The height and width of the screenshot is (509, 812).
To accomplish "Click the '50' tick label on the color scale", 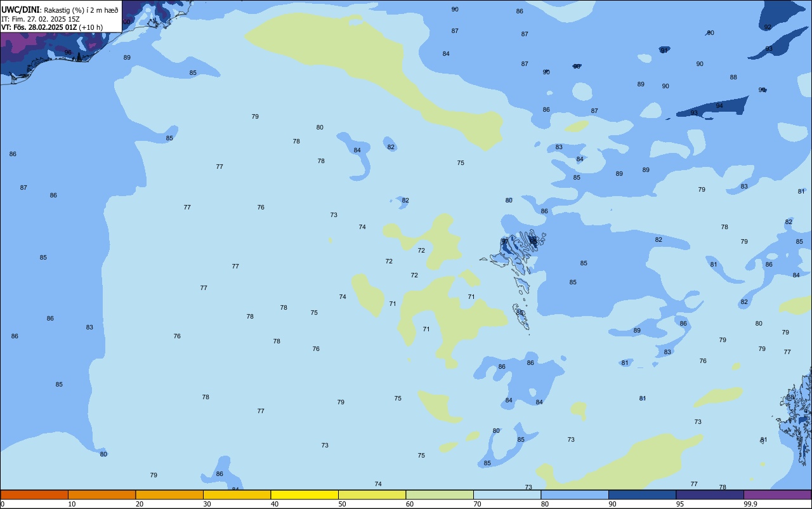I will coord(342,504).
